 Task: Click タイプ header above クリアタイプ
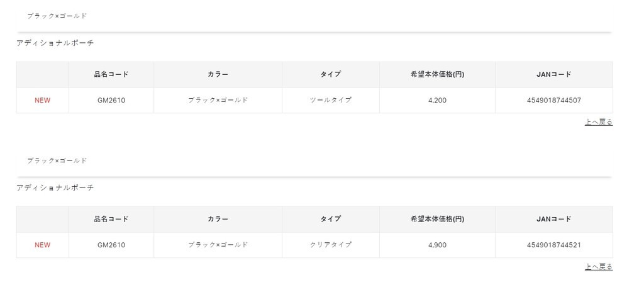click(x=331, y=219)
